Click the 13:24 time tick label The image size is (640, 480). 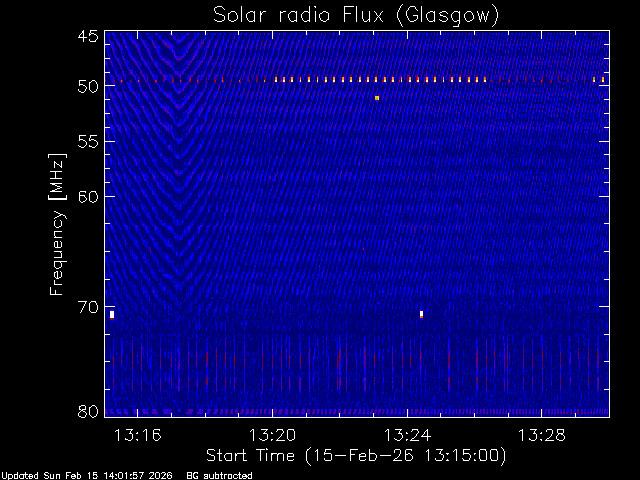(x=407, y=435)
